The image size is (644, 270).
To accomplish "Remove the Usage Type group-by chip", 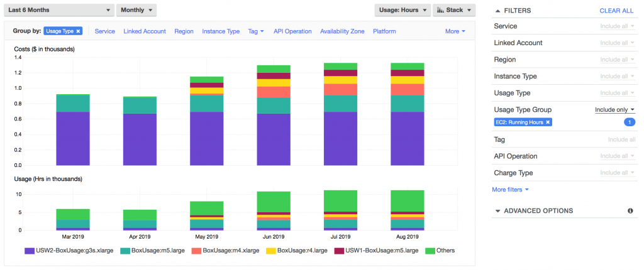I will 79,31.
